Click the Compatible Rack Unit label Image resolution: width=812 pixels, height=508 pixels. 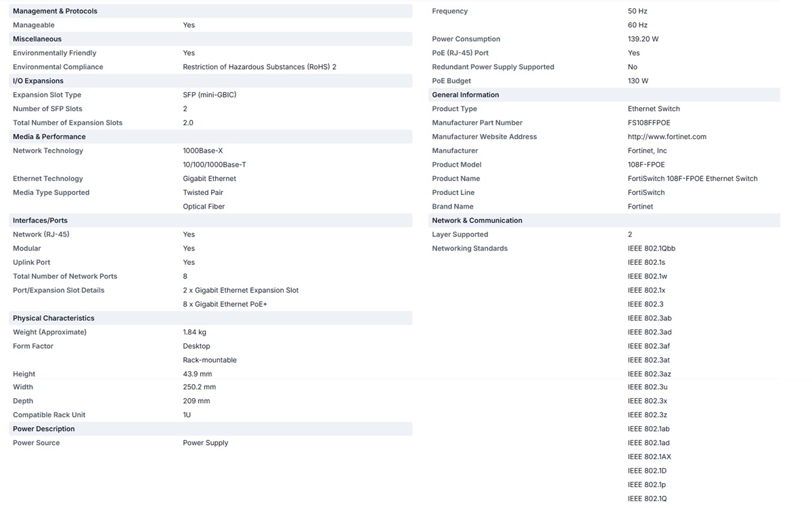pyautogui.click(x=49, y=415)
